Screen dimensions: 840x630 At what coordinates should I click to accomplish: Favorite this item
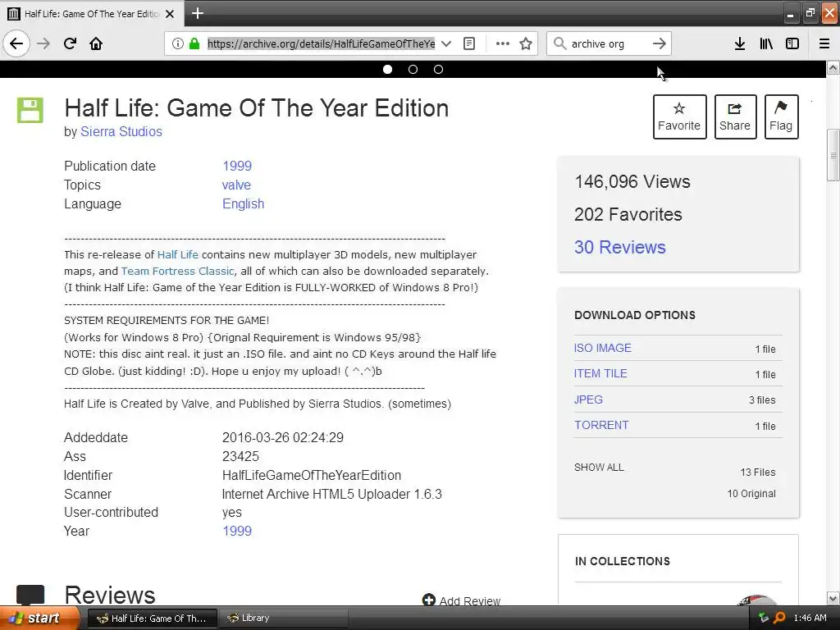[679, 116]
